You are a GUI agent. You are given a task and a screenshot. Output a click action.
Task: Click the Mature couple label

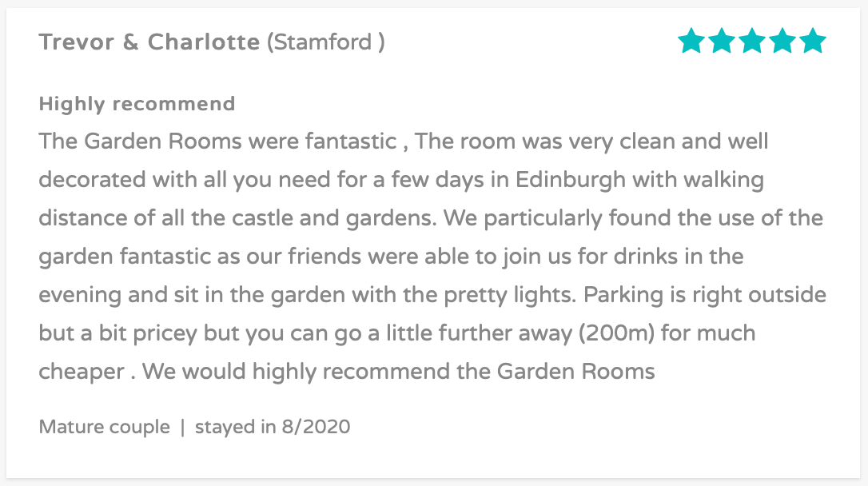(104, 427)
